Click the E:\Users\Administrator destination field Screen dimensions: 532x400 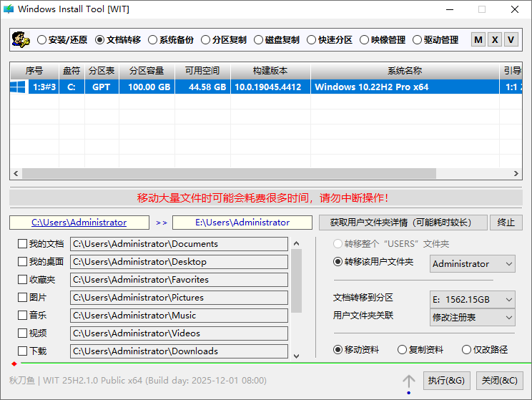pyautogui.click(x=242, y=223)
